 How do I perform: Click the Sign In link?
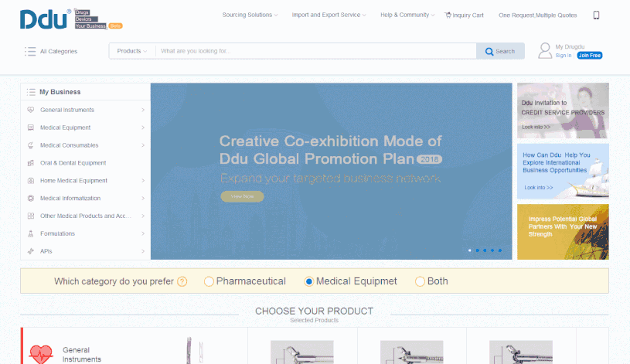564,56
